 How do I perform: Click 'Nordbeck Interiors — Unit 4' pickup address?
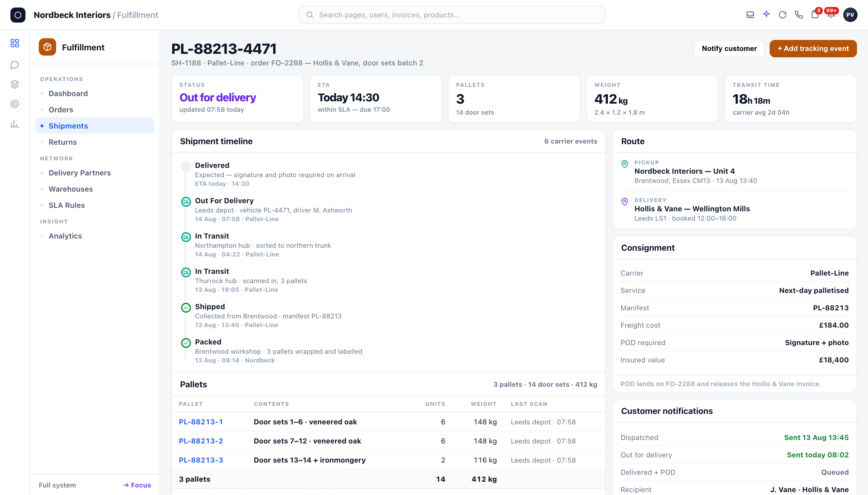click(685, 171)
